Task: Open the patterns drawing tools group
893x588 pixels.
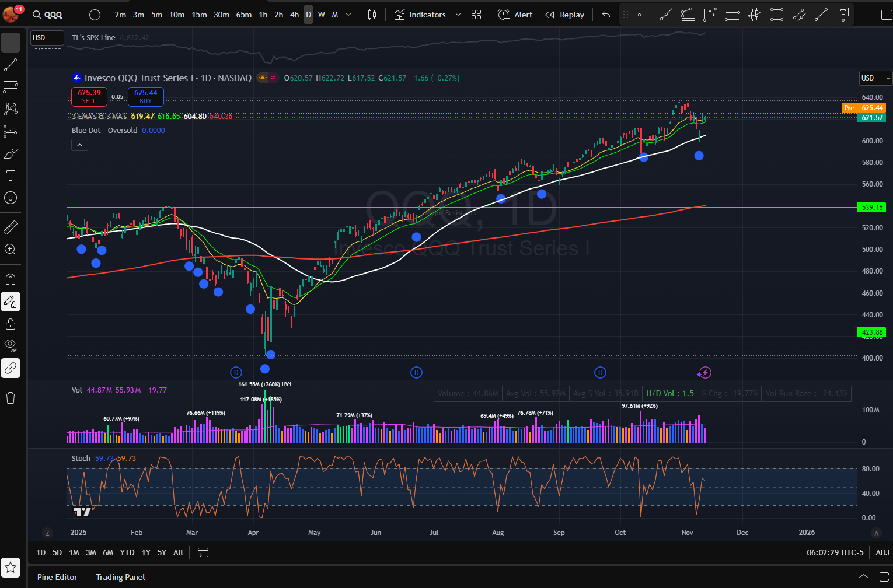Action: pyautogui.click(x=11, y=109)
